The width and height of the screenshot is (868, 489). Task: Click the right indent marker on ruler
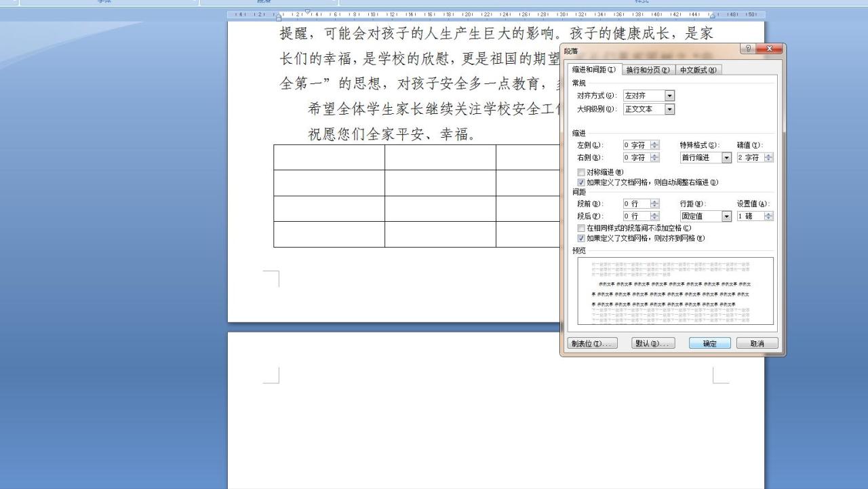tap(713, 17)
